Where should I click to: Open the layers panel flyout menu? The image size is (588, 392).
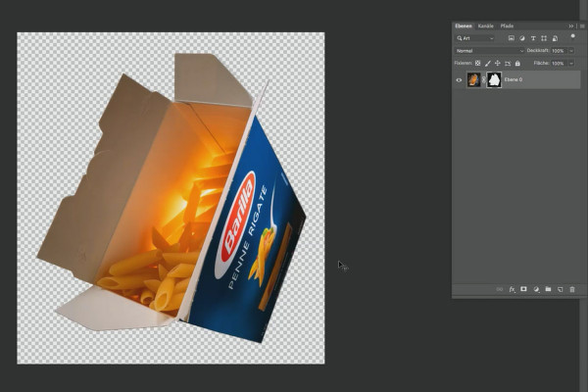point(582,25)
